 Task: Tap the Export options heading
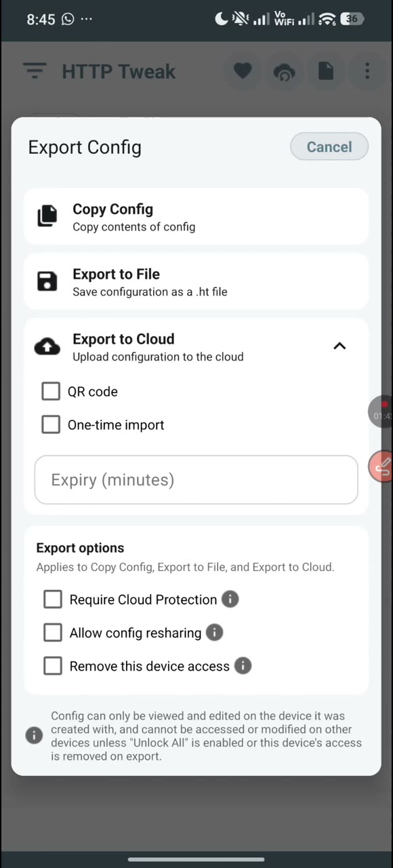pyautogui.click(x=80, y=548)
